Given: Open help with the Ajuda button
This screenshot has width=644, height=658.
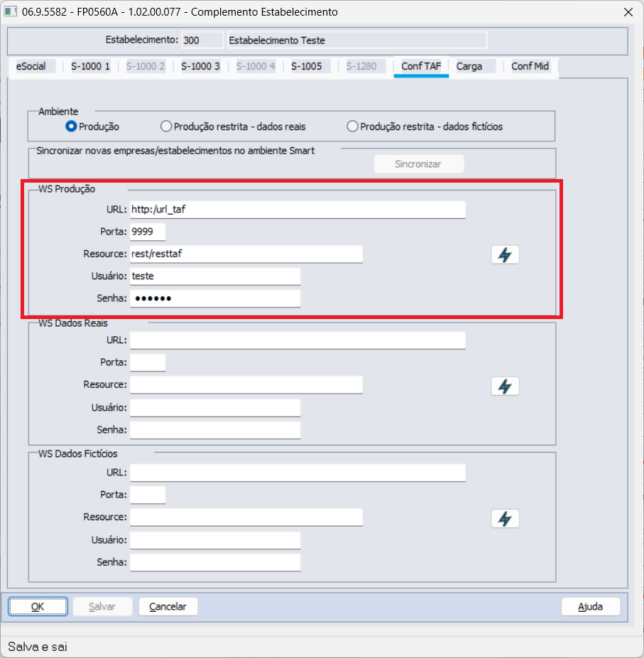Looking at the screenshot, I should pyautogui.click(x=590, y=606).
